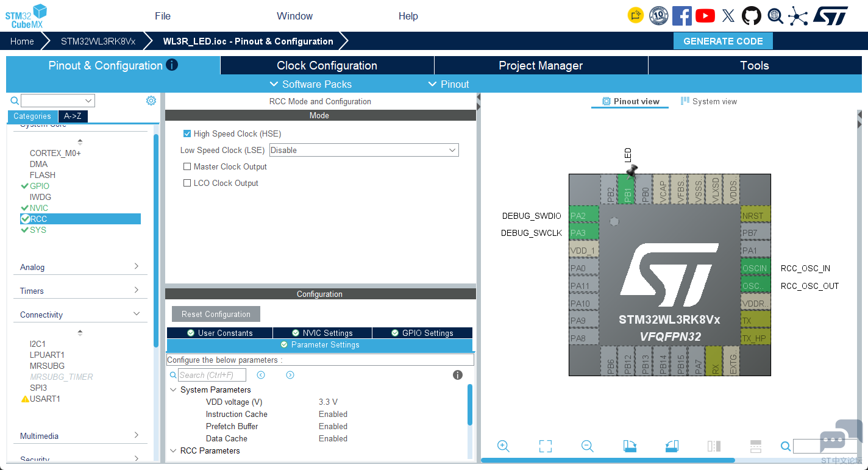Click the globe search icon in header
The height and width of the screenshot is (470, 868).
point(775,16)
